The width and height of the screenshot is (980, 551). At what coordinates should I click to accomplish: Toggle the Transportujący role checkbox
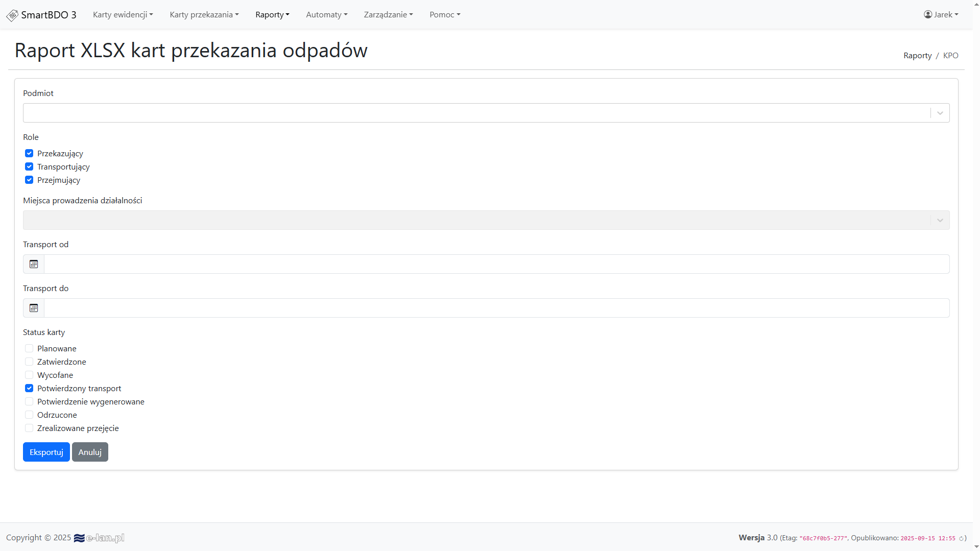(29, 166)
